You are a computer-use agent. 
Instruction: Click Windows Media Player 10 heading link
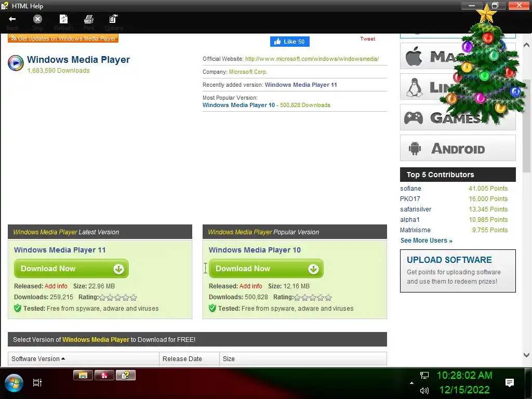pyautogui.click(x=255, y=250)
